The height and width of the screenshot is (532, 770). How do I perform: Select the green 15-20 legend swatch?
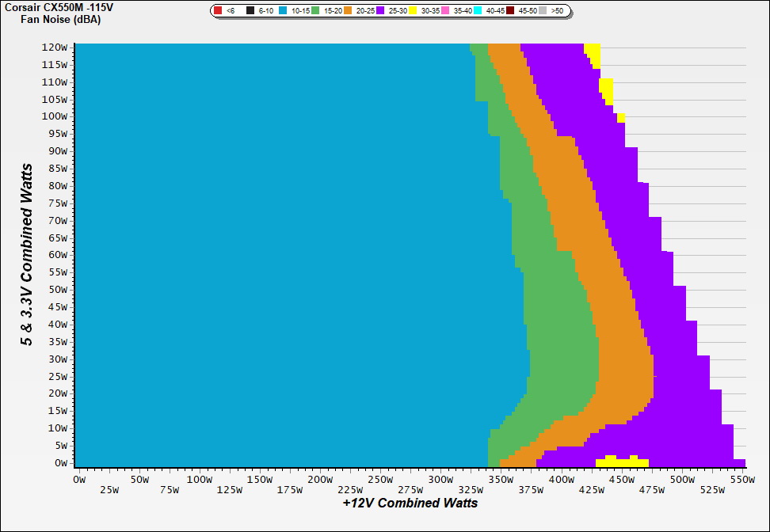tap(316, 11)
